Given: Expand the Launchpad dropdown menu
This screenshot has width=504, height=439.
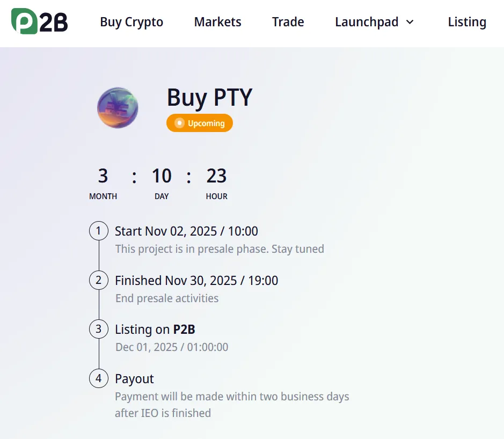Looking at the screenshot, I should (367, 22).
